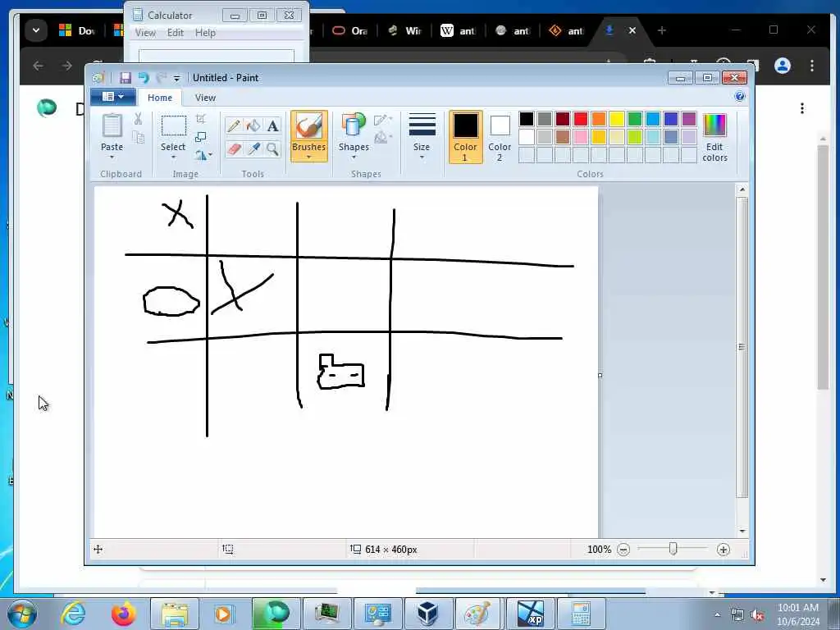
Task: Click the Paint vertical scrollbar up arrow
Action: [x=742, y=189]
